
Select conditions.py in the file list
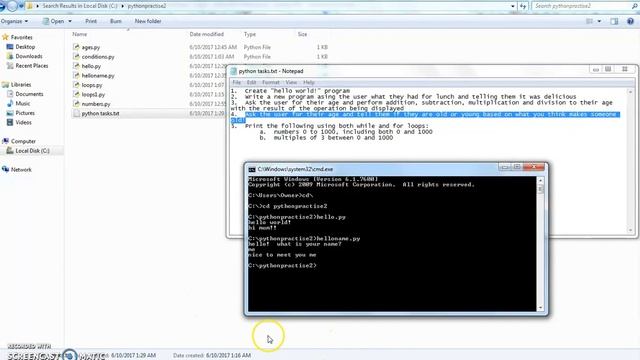(98, 57)
